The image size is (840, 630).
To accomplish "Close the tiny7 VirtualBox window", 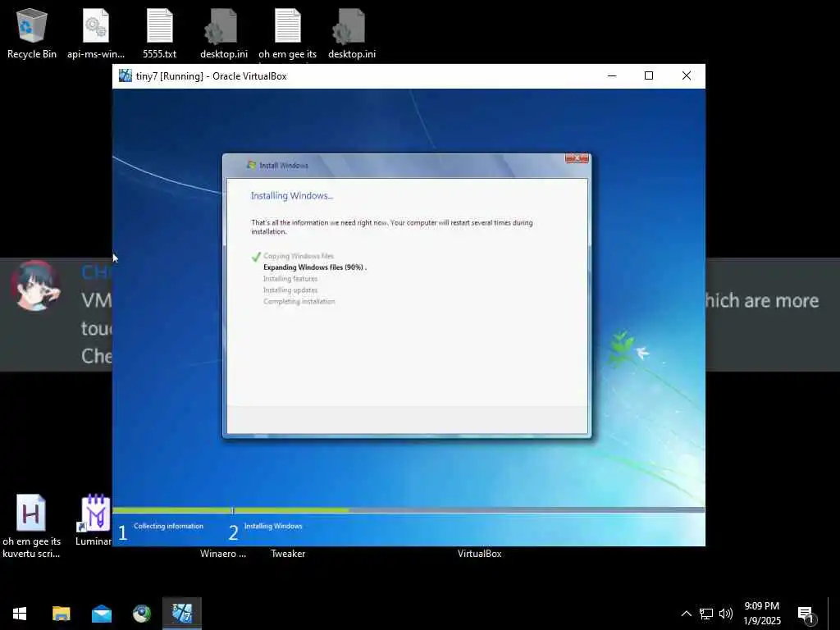I will pos(687,75).
